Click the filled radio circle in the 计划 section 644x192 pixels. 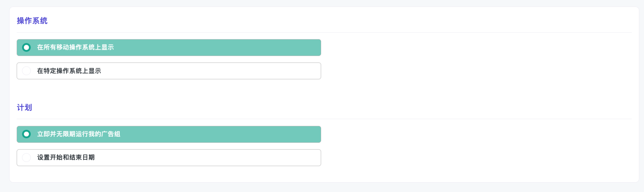[x=26, y=134]
